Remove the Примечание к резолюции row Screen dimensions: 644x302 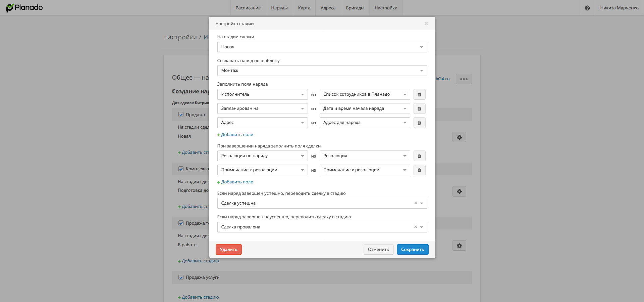tap(419, 170)
